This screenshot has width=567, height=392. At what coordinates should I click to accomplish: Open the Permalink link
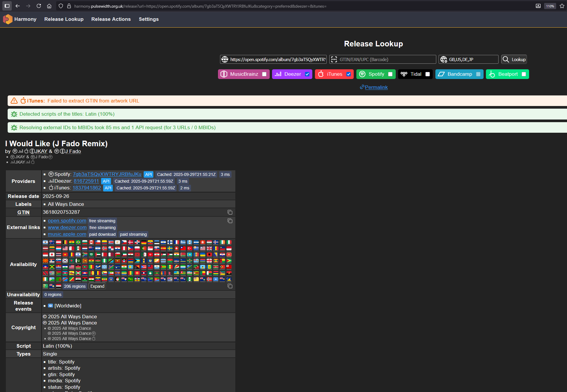coord(376,87)
